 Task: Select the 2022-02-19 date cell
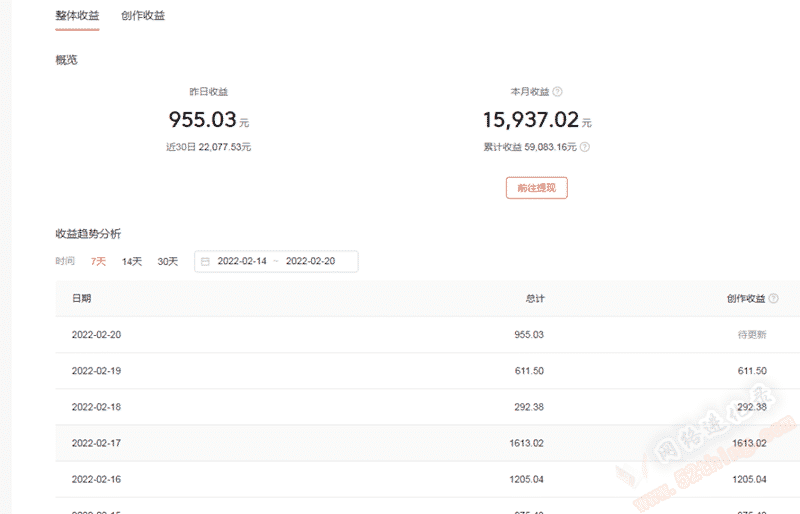coord(96,371)
